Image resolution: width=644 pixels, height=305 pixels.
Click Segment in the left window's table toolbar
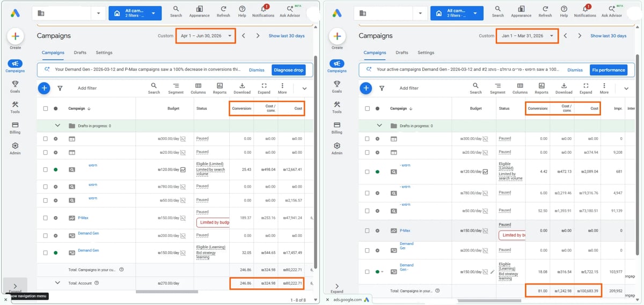(175, 88)
